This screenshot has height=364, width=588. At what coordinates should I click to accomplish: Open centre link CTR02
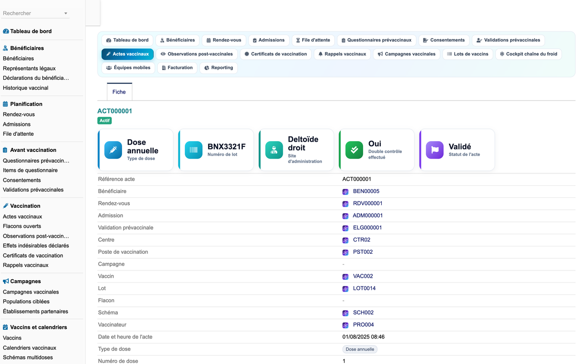362,241
